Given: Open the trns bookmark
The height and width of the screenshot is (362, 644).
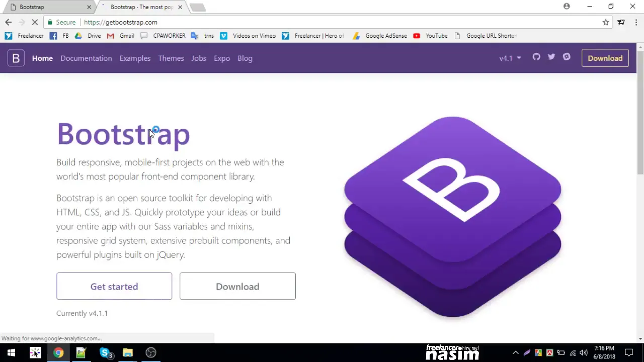Looking at the screenshot, I should (x=203, y=36).
